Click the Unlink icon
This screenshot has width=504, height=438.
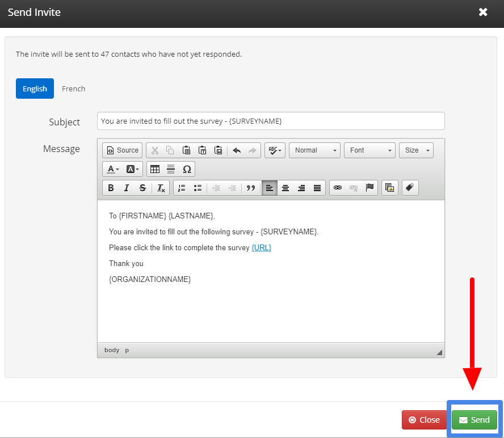(354, 188)
